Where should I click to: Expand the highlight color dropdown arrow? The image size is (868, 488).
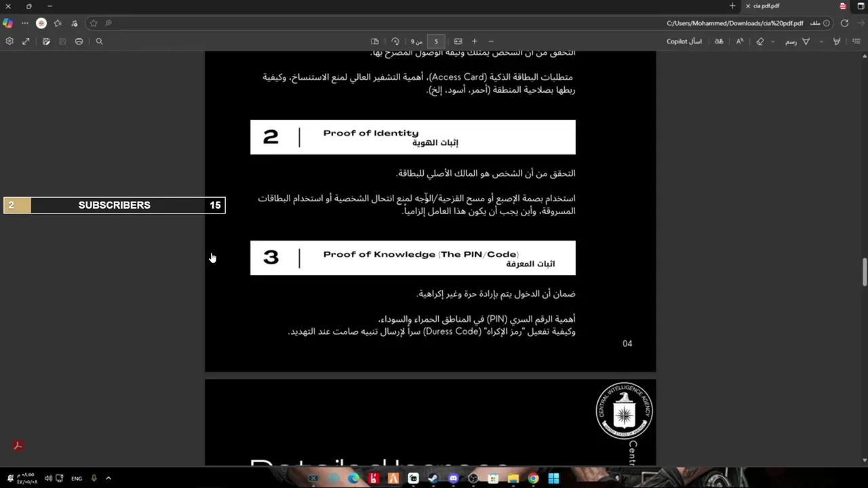click(822, 41)
